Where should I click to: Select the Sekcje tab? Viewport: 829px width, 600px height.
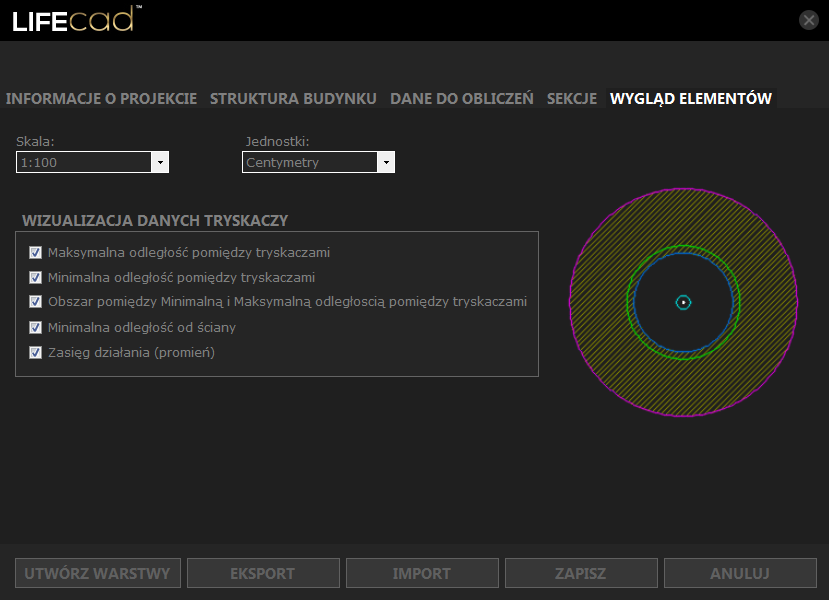571,99
